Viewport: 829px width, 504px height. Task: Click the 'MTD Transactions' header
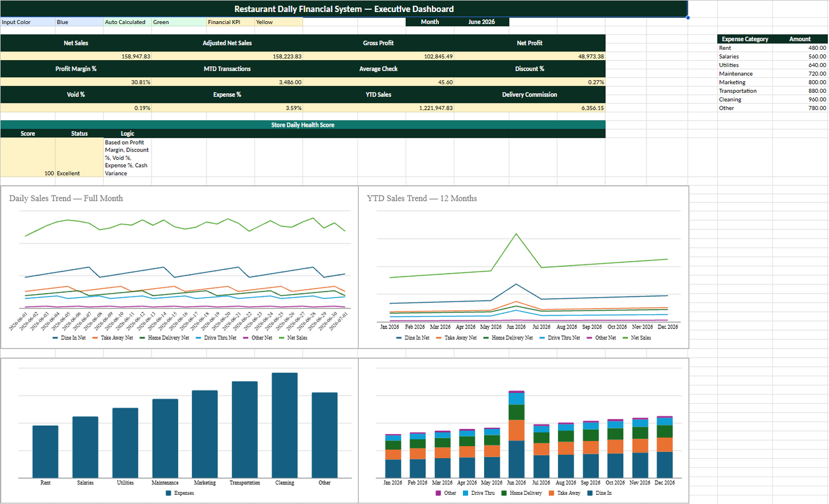227,69
